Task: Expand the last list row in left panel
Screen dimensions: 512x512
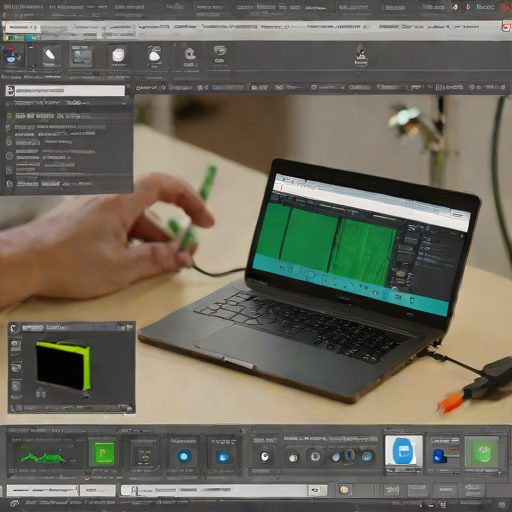Action: pos(67,184)
